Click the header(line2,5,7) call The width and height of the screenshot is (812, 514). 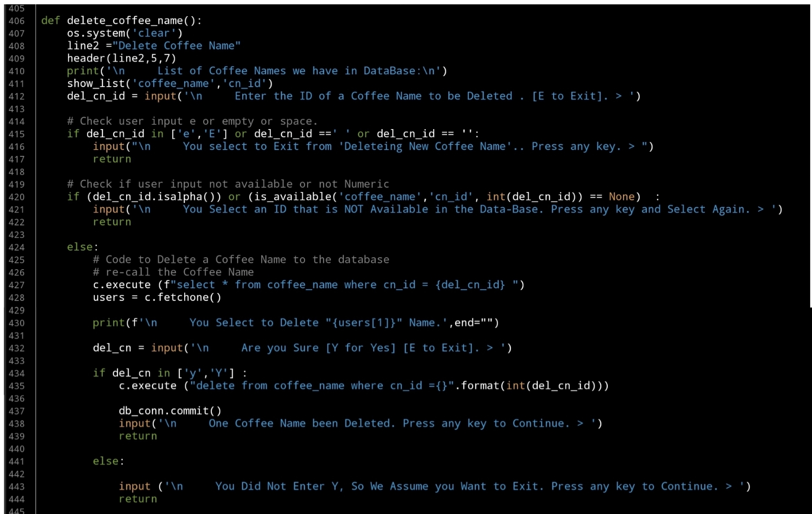(x=121, y=59)
